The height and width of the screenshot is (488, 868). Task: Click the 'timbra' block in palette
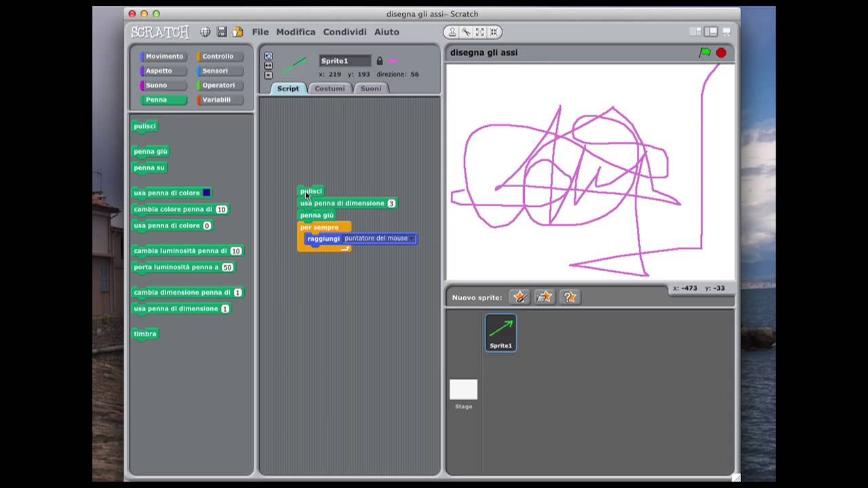pos(145,334)
